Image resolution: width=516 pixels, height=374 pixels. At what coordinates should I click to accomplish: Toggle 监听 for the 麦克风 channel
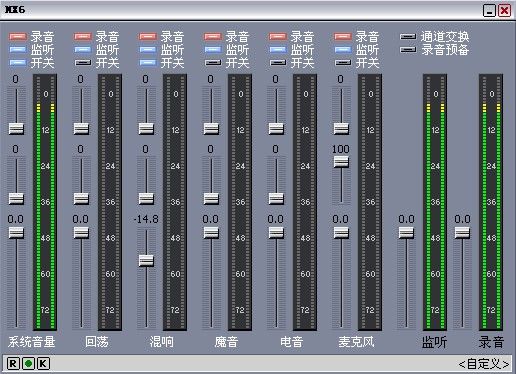343,50
